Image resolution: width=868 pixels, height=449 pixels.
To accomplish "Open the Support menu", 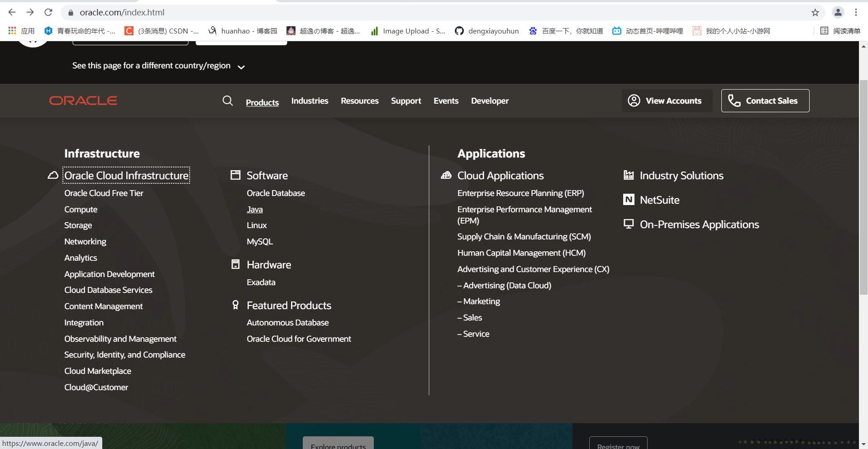I will coord(406,100).
